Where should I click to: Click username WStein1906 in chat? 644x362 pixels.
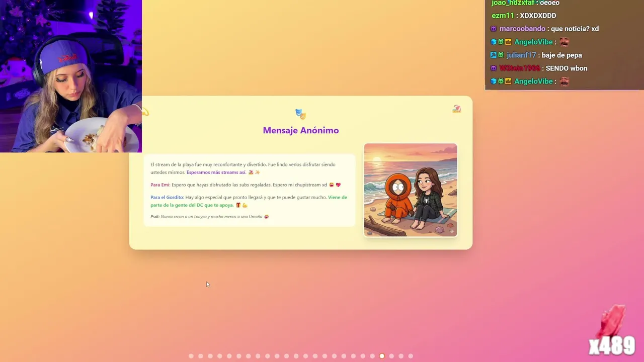point(520,68)
